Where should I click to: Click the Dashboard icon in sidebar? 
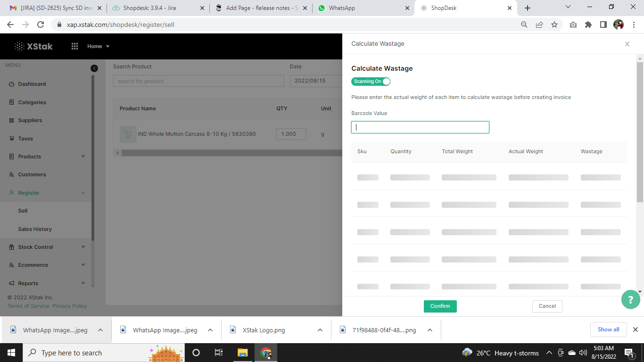coord(12,84)
